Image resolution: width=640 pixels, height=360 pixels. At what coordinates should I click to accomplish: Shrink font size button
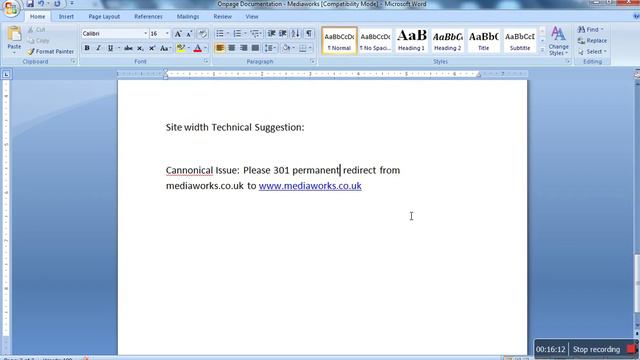point(189,34)
